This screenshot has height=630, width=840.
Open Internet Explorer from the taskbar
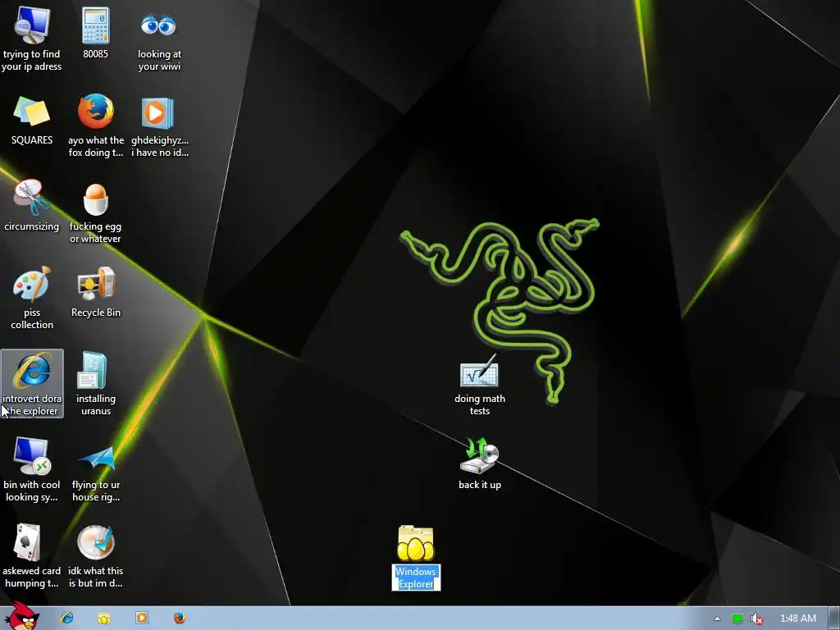(x=67, y=619)
